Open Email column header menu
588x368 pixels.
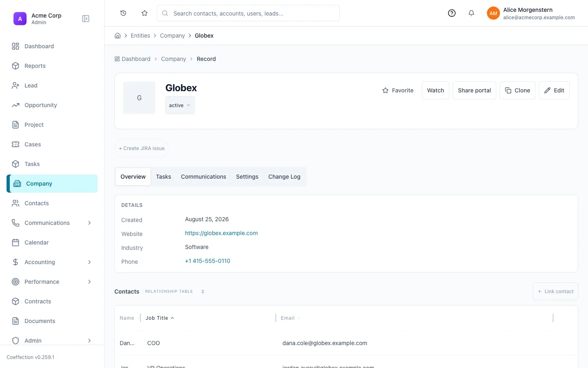tap(290, 318)
